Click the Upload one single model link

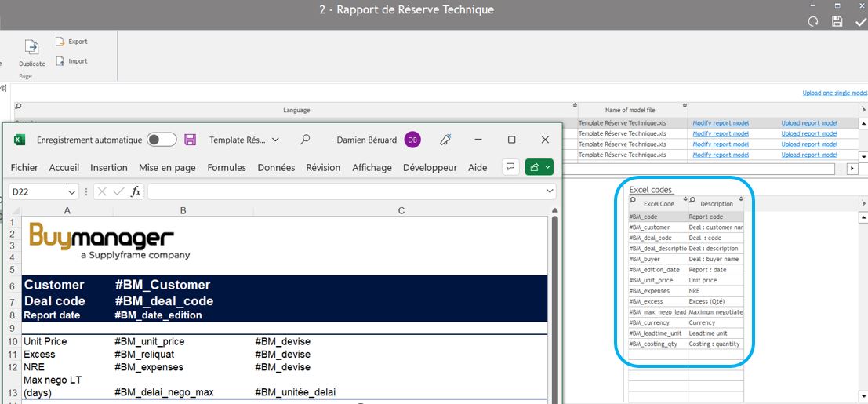pos(833,93)
